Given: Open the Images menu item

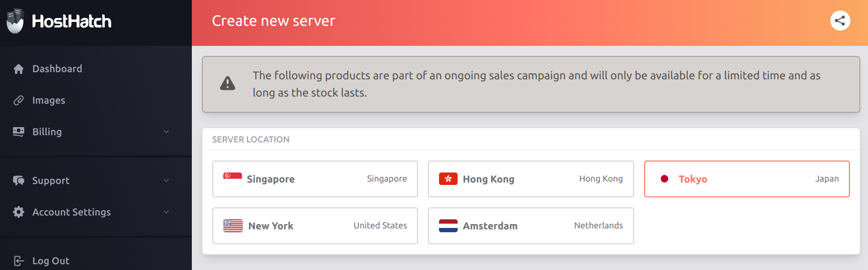Looking at the screenshot, I should pyautogui.click(x=96, y=100).
